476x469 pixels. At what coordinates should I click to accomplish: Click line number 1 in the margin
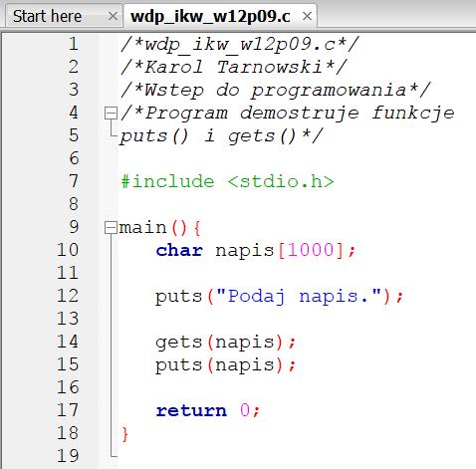click(x=74, y=44)
